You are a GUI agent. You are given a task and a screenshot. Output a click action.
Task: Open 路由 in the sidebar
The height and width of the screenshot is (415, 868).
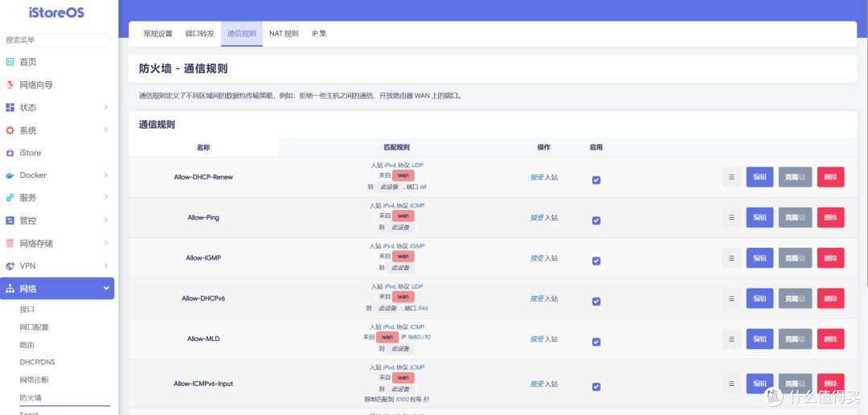click(27, 345)
